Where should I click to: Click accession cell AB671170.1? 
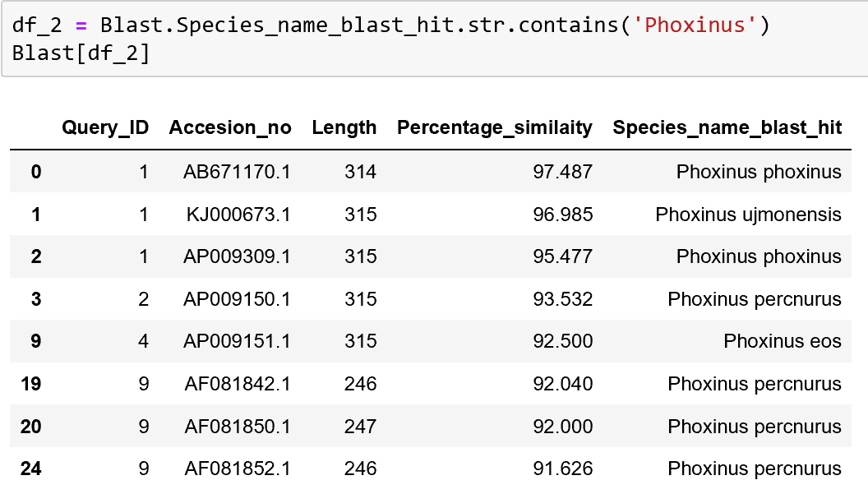237,172
